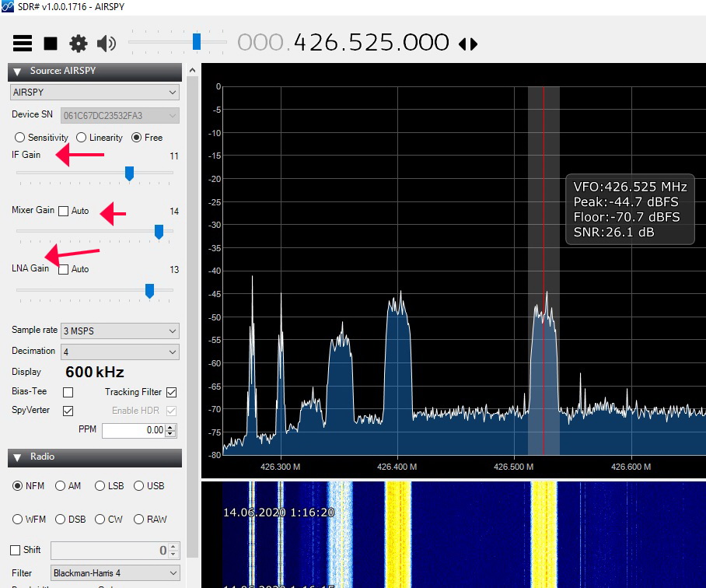Toggle the Tracking Filter checkbox
The height and width of the screenshot is (588, 706).
[x=172, y=392]
